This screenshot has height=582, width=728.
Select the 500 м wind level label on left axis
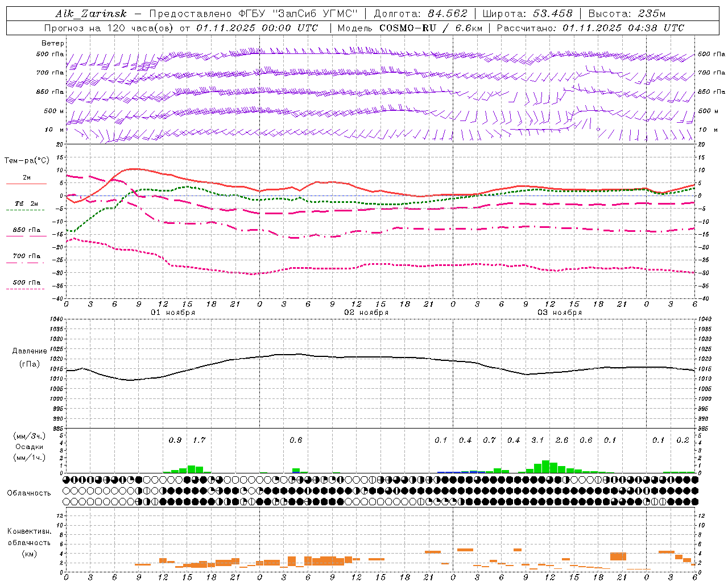[x=55, y=111]
